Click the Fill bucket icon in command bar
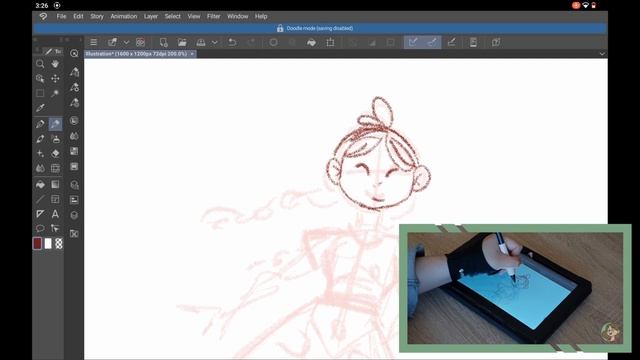 point(311,42)
